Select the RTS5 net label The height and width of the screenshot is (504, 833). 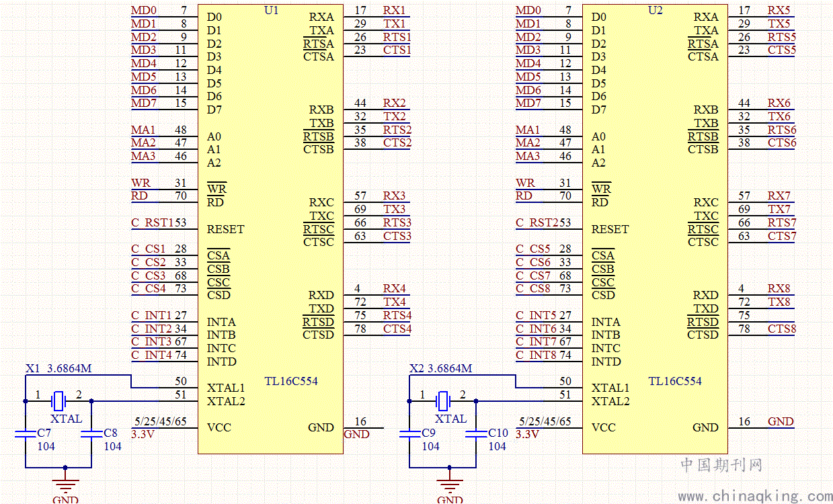coord(782,37)
